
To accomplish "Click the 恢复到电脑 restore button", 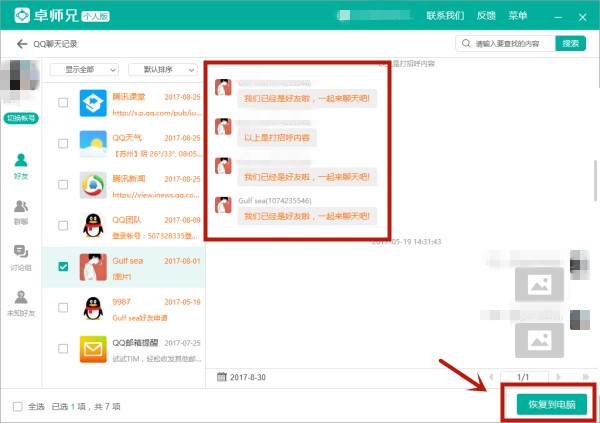I will pyautogui.click(x=552, y=404).
